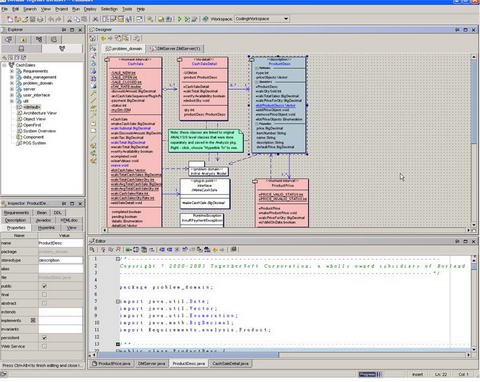
Task: Open the Project menu
Action: (x=62, y=9)
